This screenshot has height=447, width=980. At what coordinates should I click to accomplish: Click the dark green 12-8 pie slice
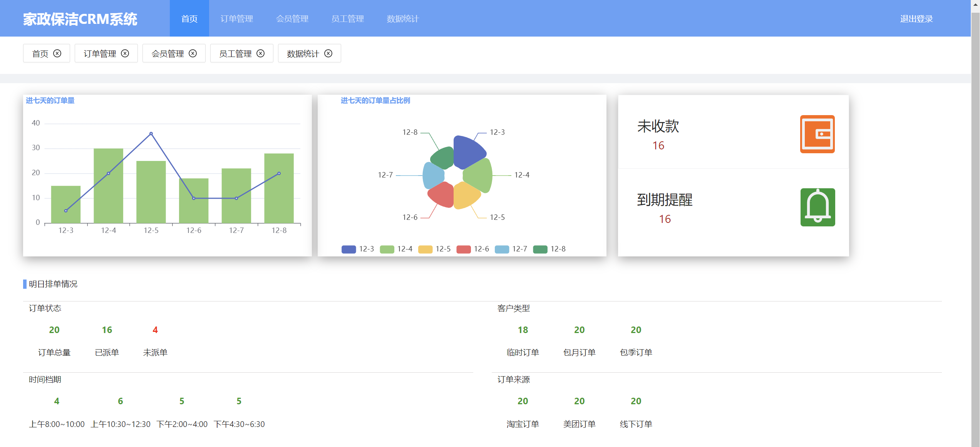(444, 158)
